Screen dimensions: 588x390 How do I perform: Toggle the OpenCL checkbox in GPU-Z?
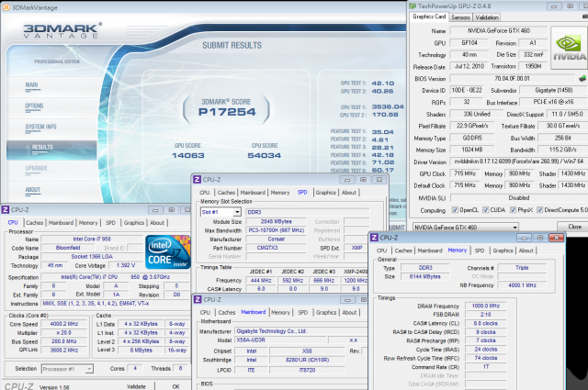455,210
